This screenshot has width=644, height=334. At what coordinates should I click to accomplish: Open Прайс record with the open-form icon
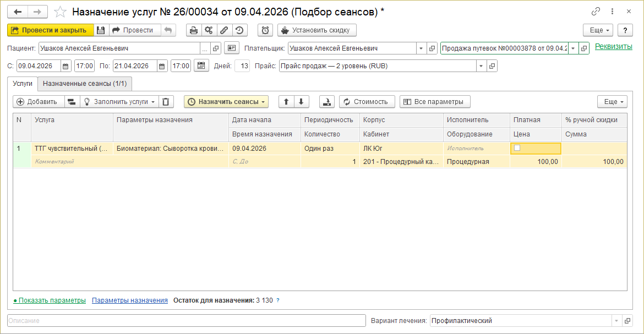[492, 66]
